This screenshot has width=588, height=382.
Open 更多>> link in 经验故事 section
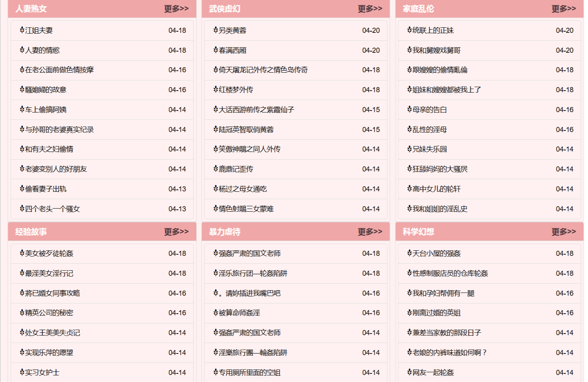pos(176,232)
